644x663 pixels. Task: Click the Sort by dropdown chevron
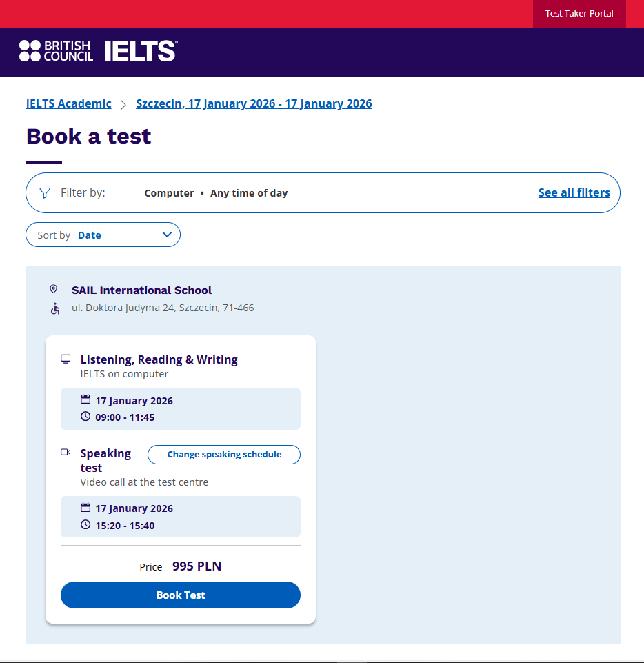pyautogui.click(x=167, y=235)
